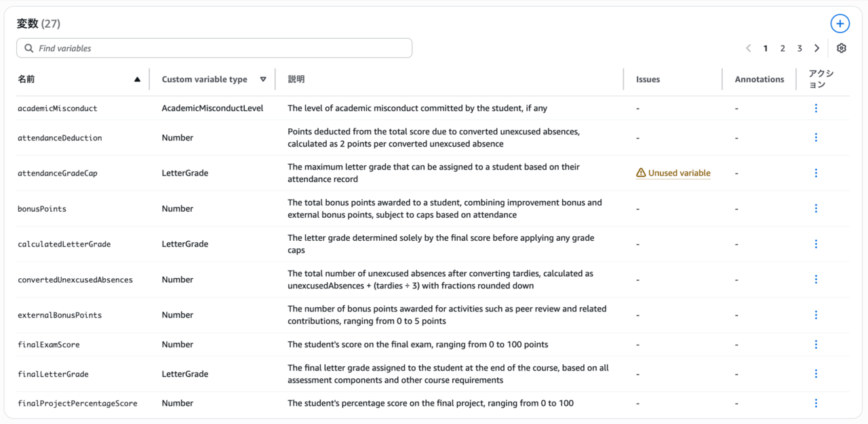This screenshot has height=424, width=868.
Task: Toggle sort on Custom variable type column
Action: point(263,79)
